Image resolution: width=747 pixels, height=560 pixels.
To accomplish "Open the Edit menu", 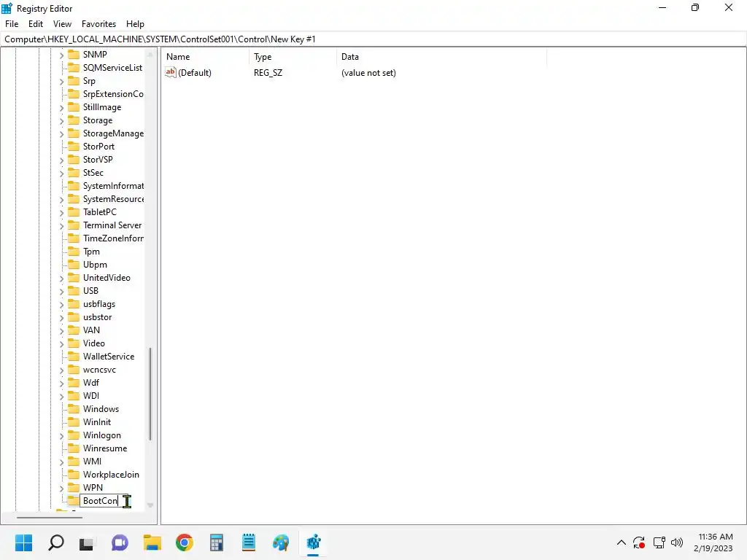I will (36, 24).
